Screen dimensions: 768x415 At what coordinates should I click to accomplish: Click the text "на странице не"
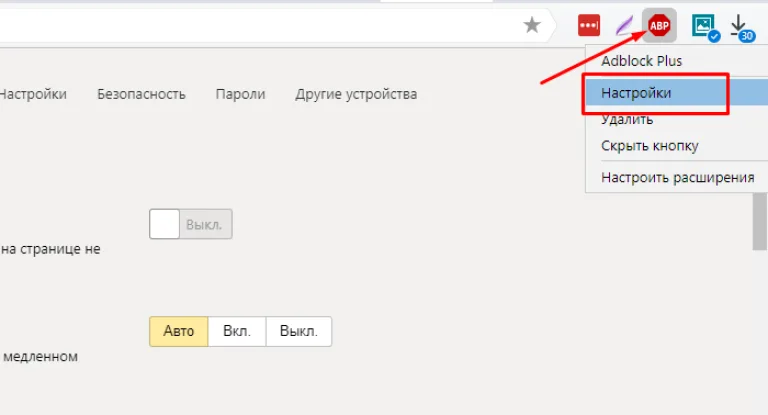[x=50, y=249]
